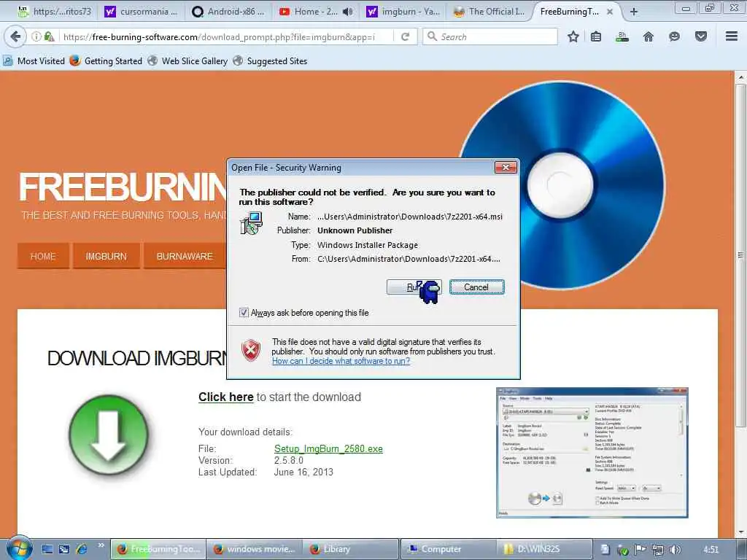Switch to The Official I... tab

[x=489, y=12]
